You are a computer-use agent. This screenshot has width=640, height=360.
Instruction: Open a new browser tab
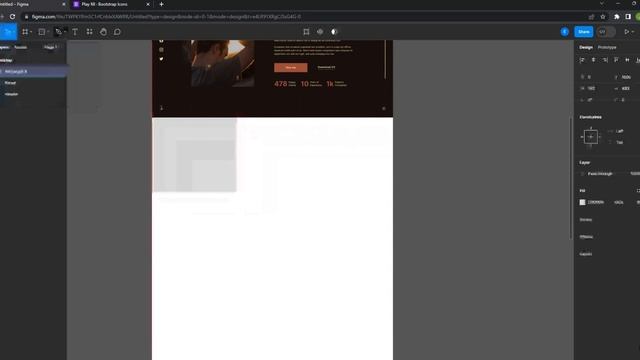pos(162,4)
